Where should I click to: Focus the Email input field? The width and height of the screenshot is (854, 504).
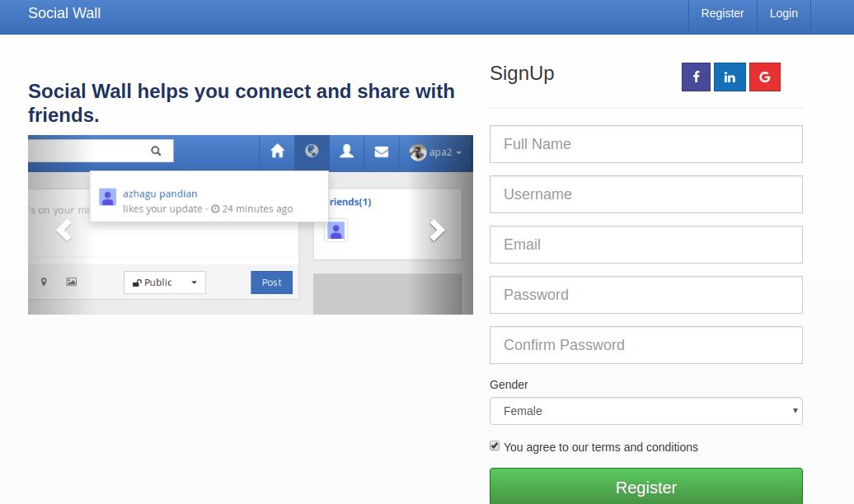645,245
